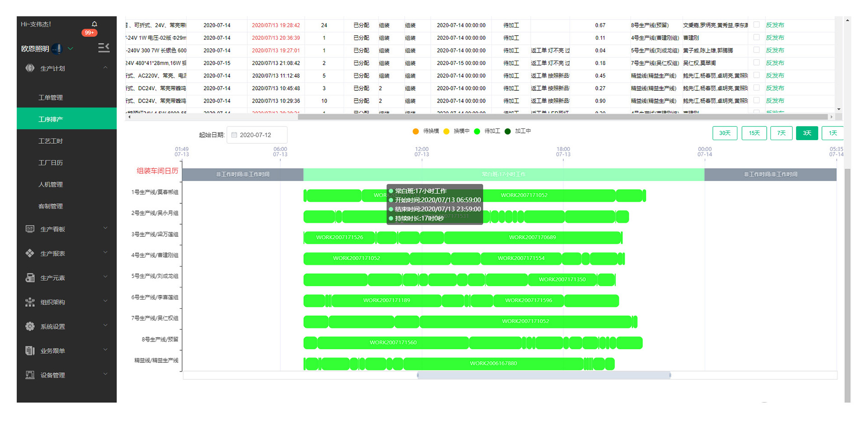Tick checkbox in 5号生产线(刘成龙组) row
This screenshot has height=423, width=868.
coord(756,50)
